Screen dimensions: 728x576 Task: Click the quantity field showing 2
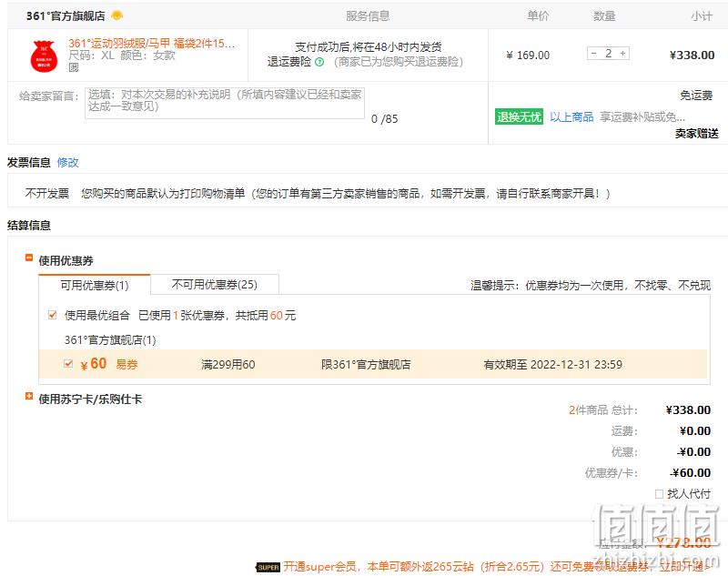click(608, 54)
